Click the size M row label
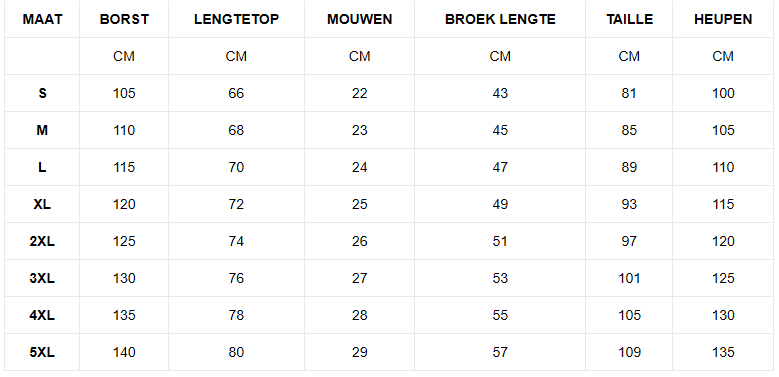The width and height of the screenshot is (779, 377). click(x=42, y=131)
